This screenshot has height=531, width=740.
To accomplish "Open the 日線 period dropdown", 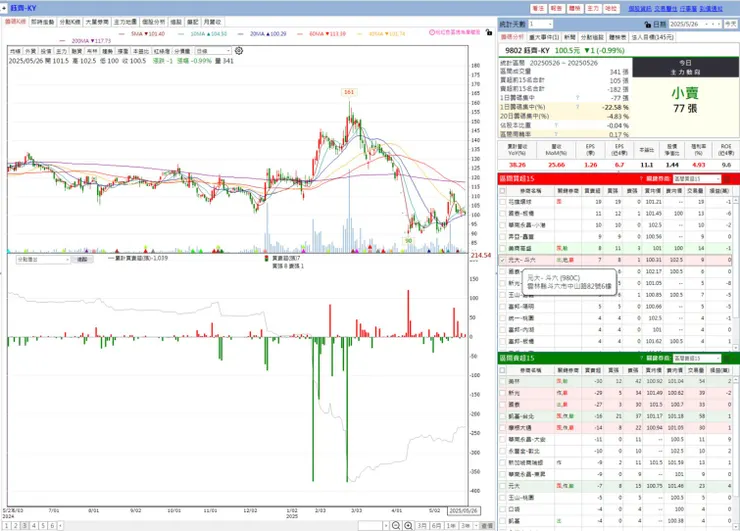I will [213, 51].
